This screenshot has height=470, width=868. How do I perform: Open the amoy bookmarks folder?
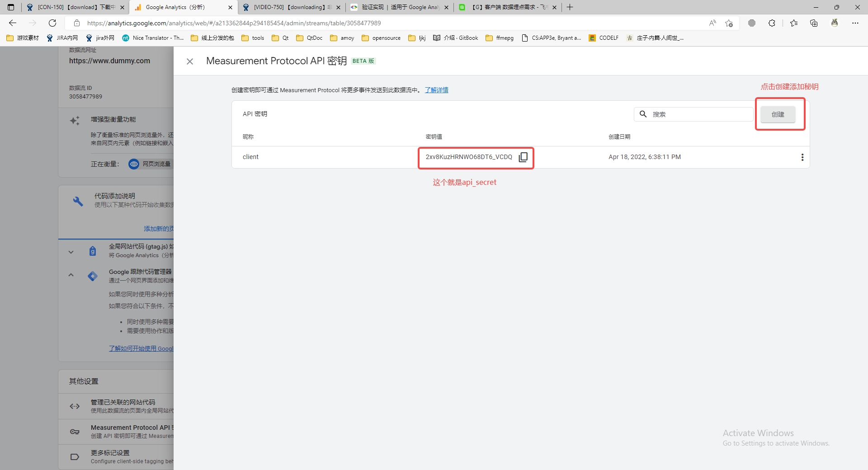pos(342,38)
